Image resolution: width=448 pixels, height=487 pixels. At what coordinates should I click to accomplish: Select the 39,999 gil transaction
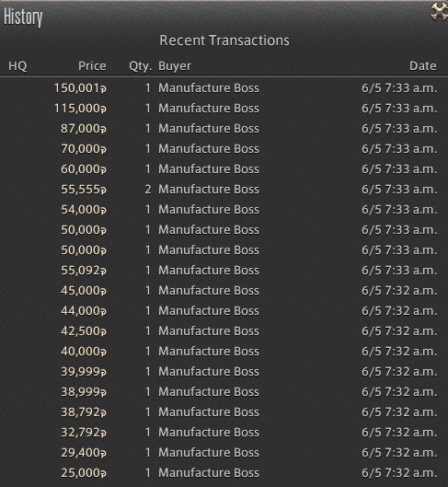coord(224,371)
